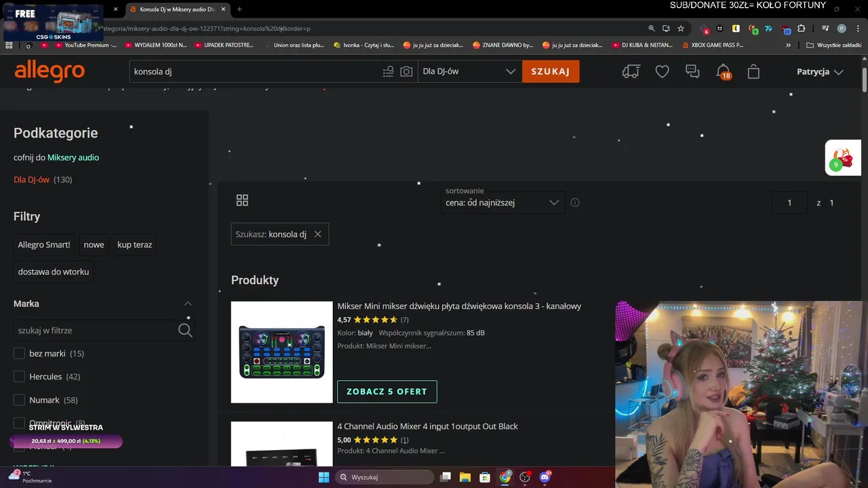Remove the 'konsola dj' search chip

coord(317,234)
